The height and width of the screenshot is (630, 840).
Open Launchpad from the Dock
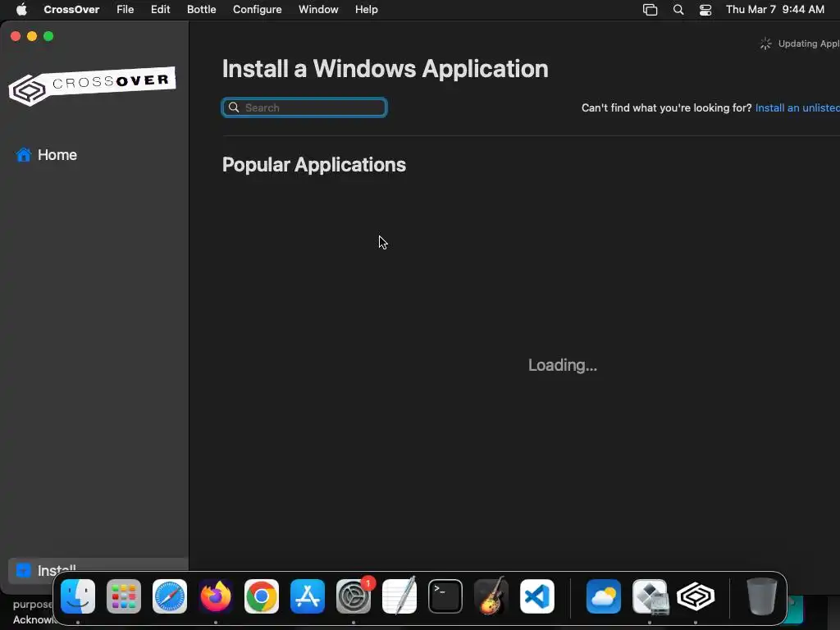tap(124, 596)
